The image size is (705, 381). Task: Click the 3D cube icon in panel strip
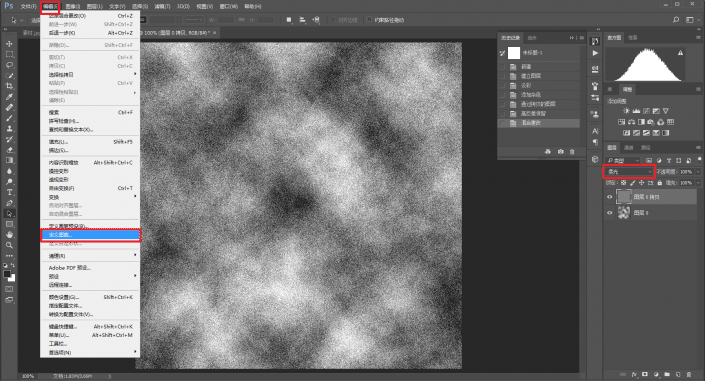pyautogui.click(x=595, y=159)
